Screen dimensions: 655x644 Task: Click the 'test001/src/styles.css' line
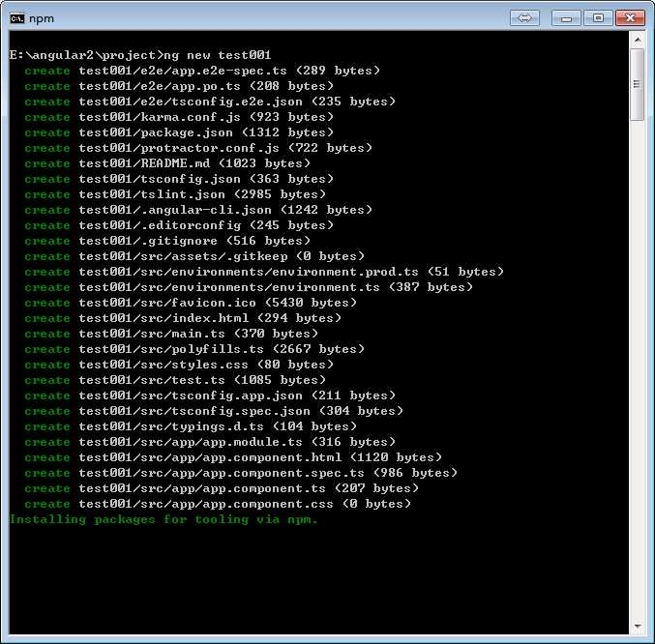tap(179, 365)
